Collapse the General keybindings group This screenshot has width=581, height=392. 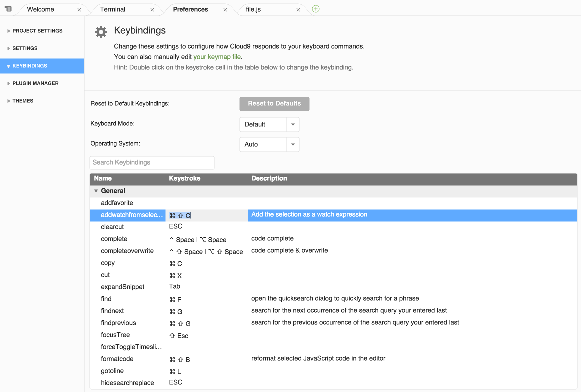[x=96, y=191]
